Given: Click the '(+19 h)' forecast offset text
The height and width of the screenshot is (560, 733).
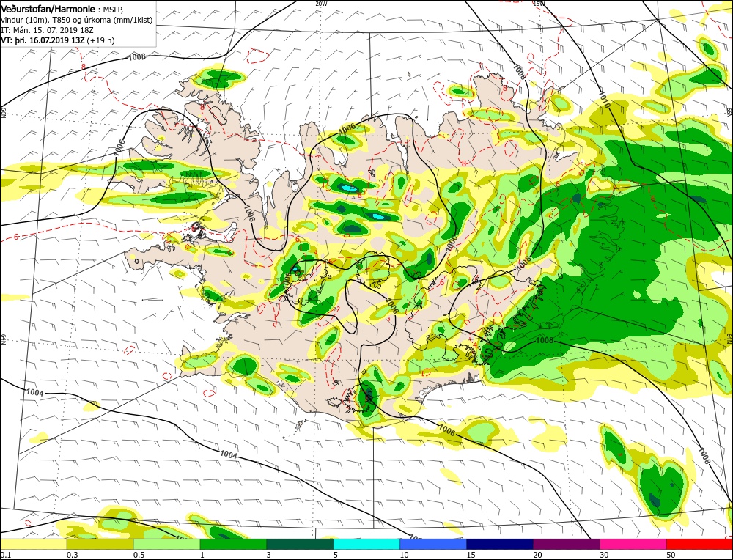Looking at the screenshot, I should tap(100, 40).
